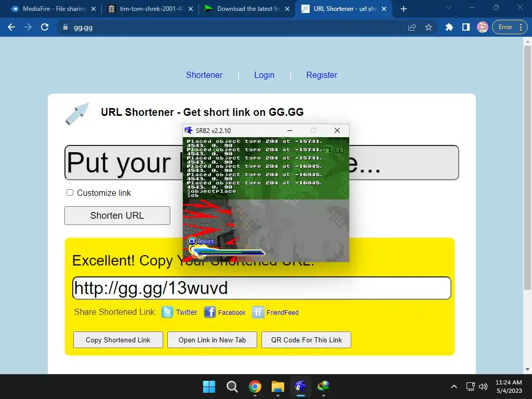Image resolution: width=532 pixels, height=399 pixels.
Task: Click Open Link in New Tab
Action: coord(212,340)
